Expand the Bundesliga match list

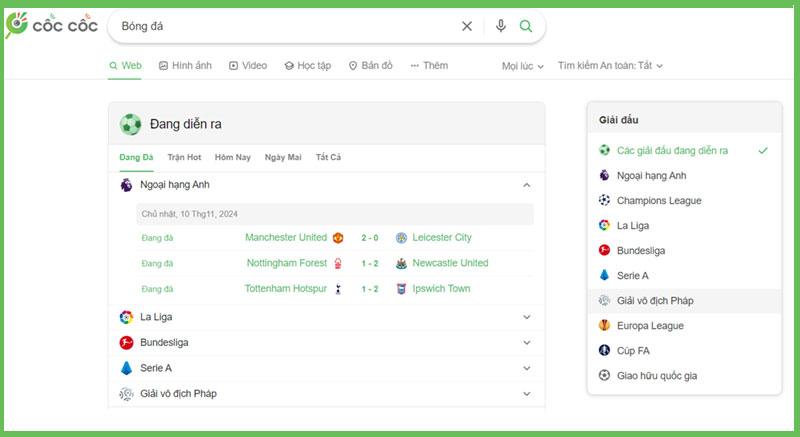click(x=527, y=342)
